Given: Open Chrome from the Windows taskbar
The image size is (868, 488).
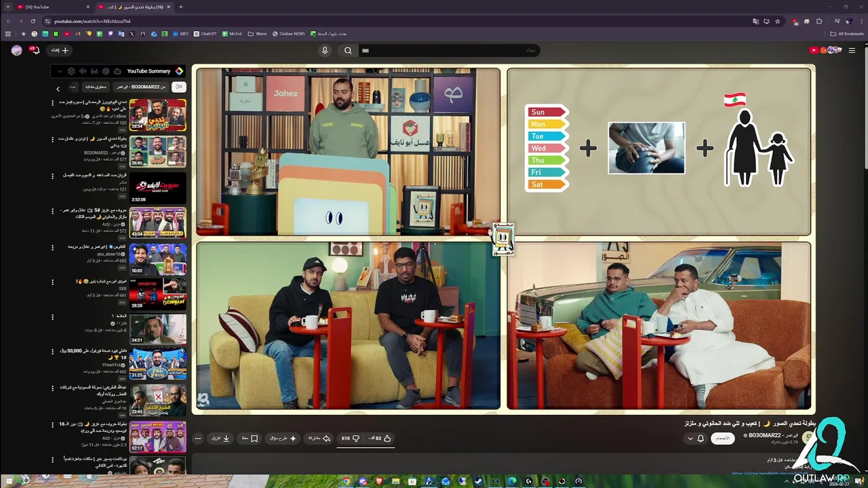Looking at the screenshot, I should pyautogui.click(x=347, y=481).
